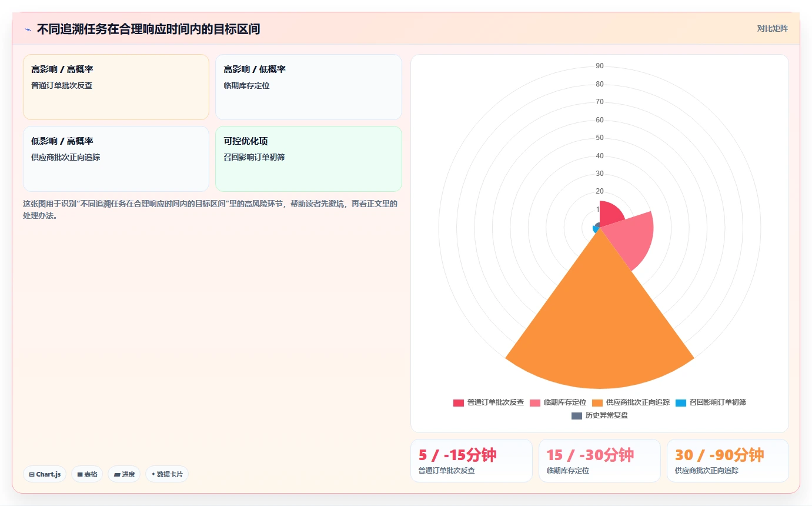Click 召回影响订单初筛 in the green card
This screenshot has width=812, height=506.
(254, 157)
